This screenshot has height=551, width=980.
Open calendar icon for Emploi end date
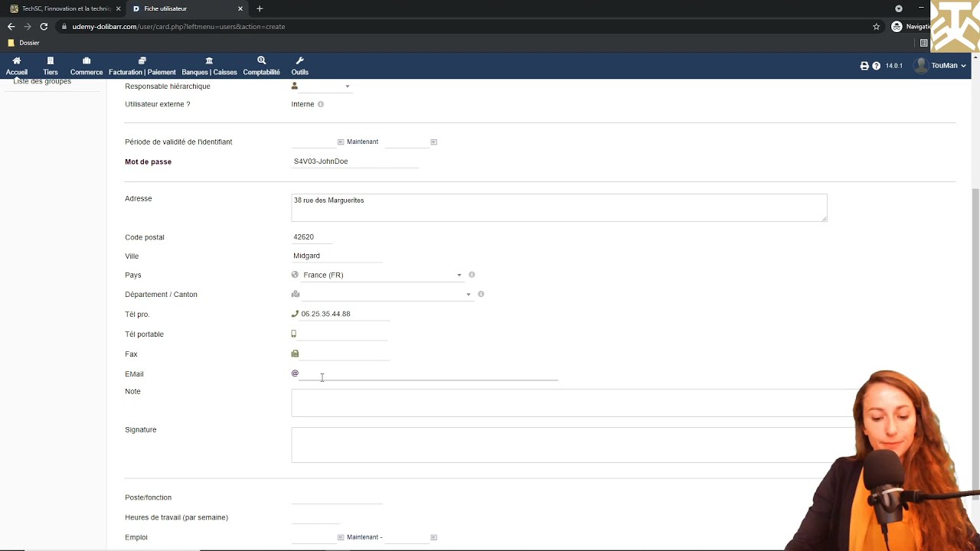click(x=433, y=537)
